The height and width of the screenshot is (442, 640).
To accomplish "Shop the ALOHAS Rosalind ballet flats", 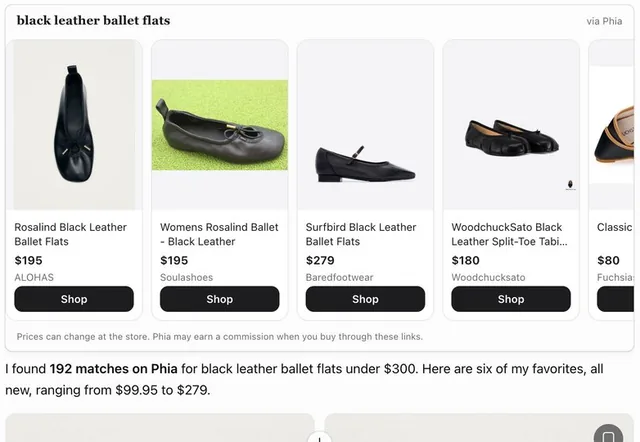I will point(74,299).
